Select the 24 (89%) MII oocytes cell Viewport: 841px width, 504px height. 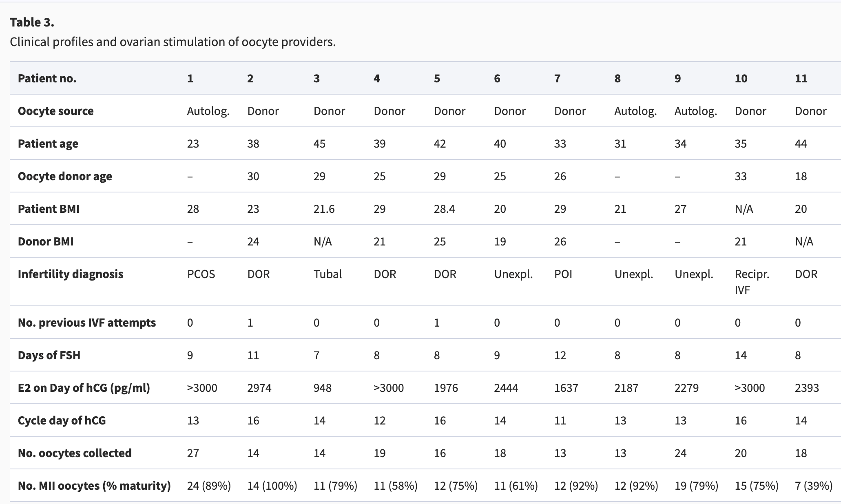pos(209,486)
